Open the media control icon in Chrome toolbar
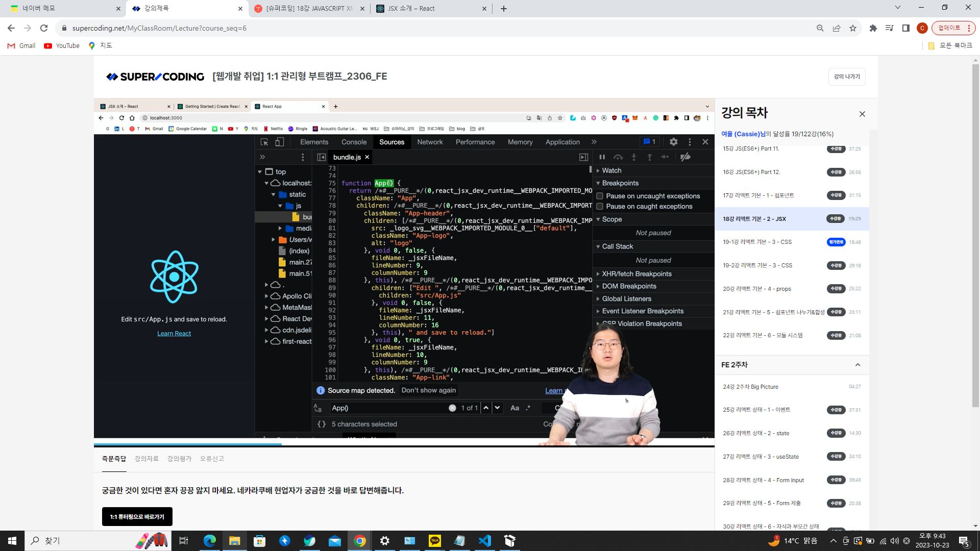The height and width of the screenshot is (551, 980). 890,28
